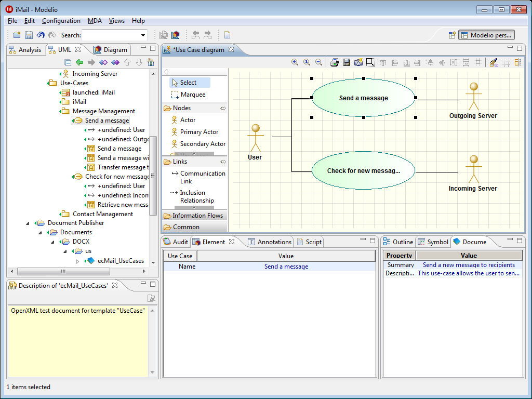Collapse the palette using the left triangle
This screenshot has height=399, width=532.
(x=166, y=72)
